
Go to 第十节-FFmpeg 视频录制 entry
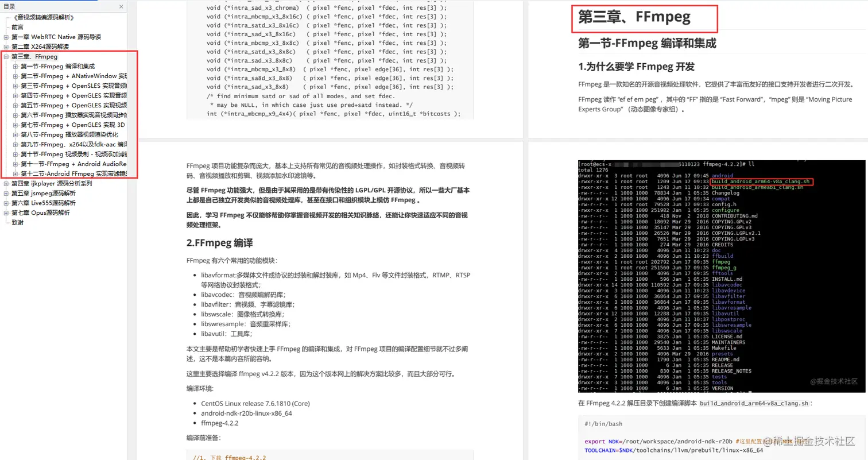coord(73,154)
